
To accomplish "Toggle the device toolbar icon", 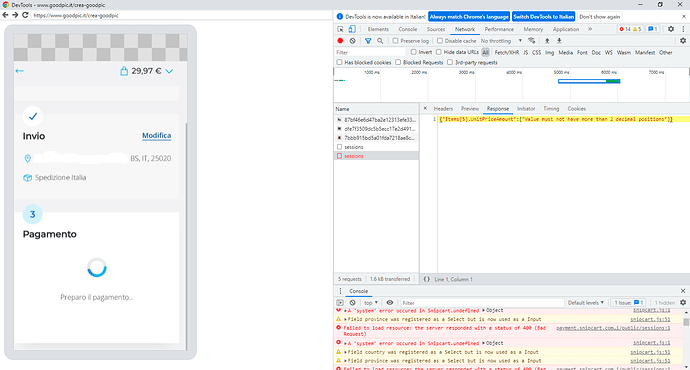I will coord(352,29).
